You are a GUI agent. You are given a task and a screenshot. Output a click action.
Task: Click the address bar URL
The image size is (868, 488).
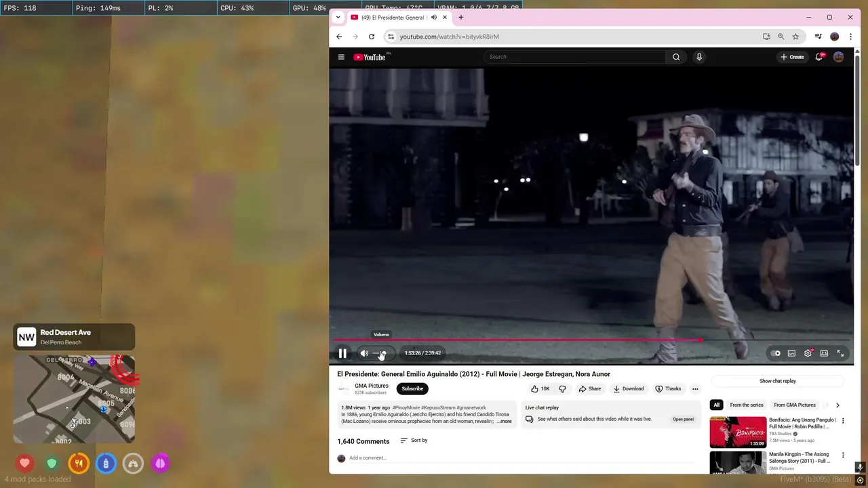(x=449, y=37)
